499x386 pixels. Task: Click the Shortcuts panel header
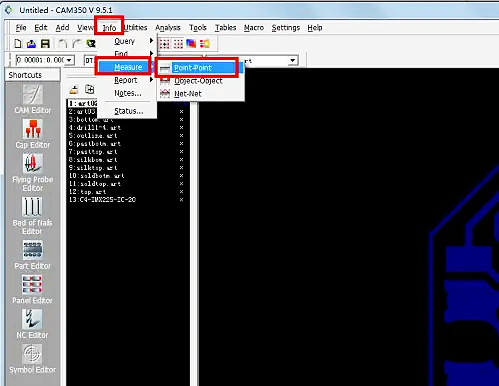tap(32, 75)
